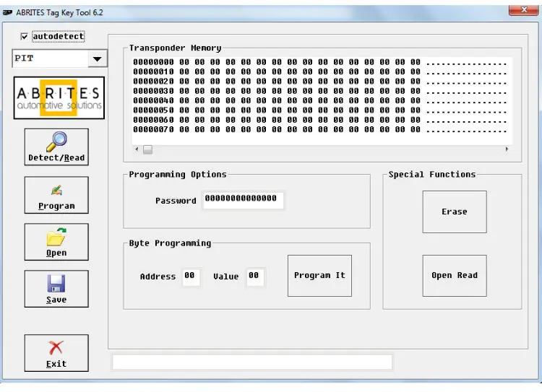Click the Save floppy disk button

56,289
